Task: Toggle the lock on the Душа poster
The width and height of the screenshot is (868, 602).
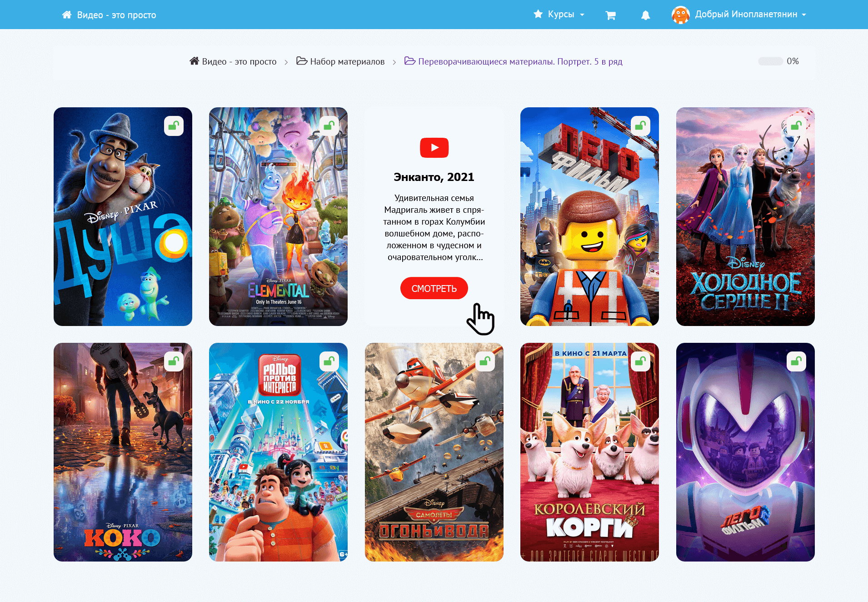Action: click(174, 126)
